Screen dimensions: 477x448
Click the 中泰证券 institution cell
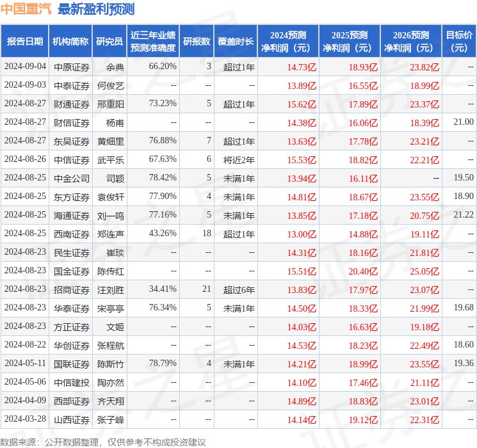(x=72, y=86)
